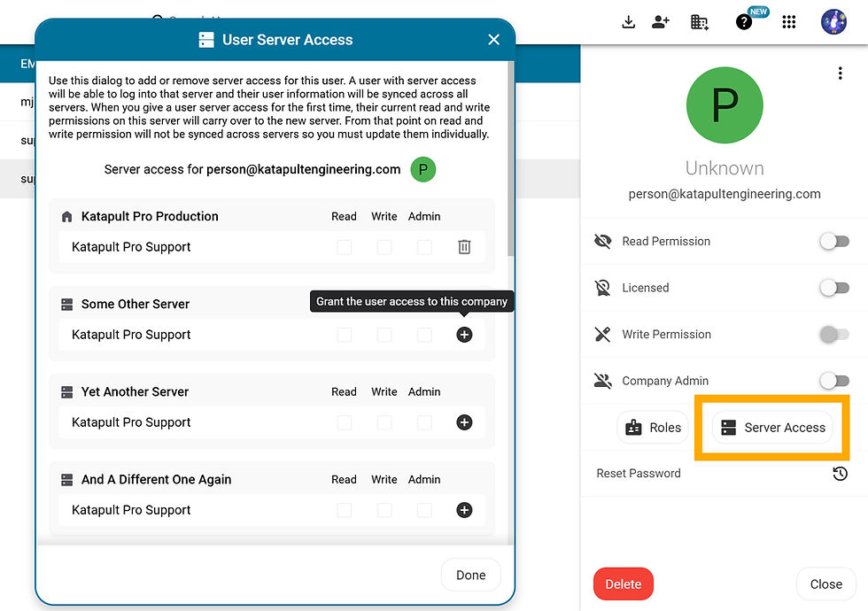The height and width of the screenshot is (611, 868).
Task: Click the Katapult Pro Production server title
Action: pyautogui.click(x=150, y=216)
